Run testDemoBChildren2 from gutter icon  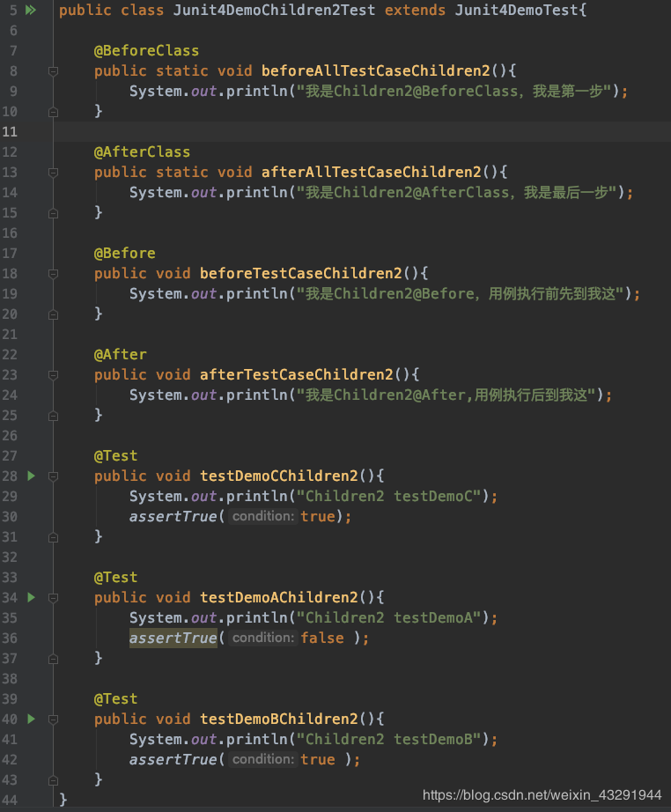(x=31, y=719)
